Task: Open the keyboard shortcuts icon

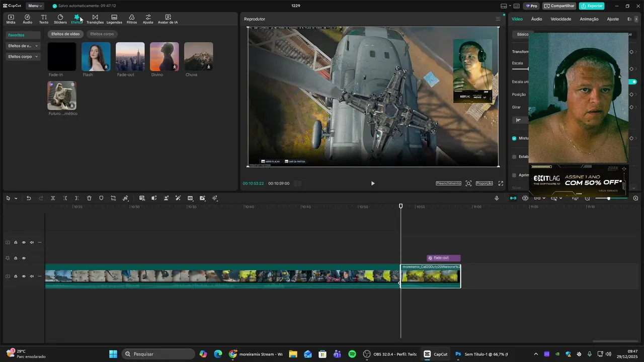Action: pos(517,6)
